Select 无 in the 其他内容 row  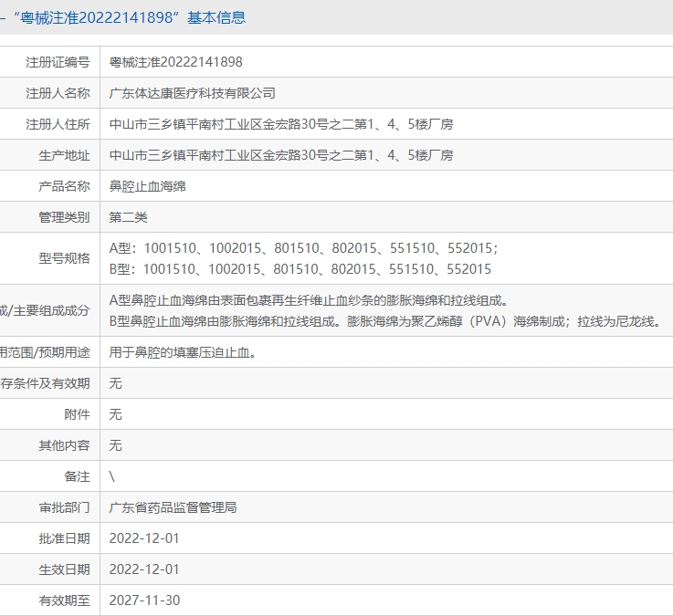(115, 445)
